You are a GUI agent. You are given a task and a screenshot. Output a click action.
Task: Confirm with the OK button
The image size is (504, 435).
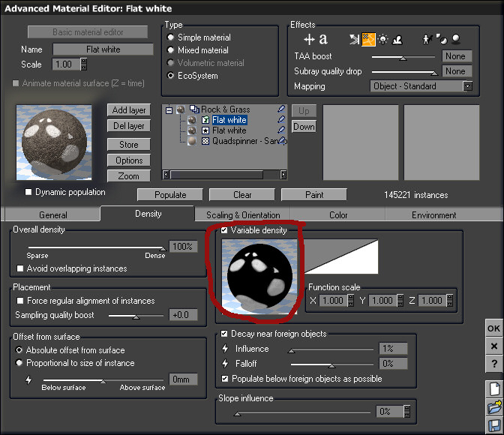click(x=493, y=328)
